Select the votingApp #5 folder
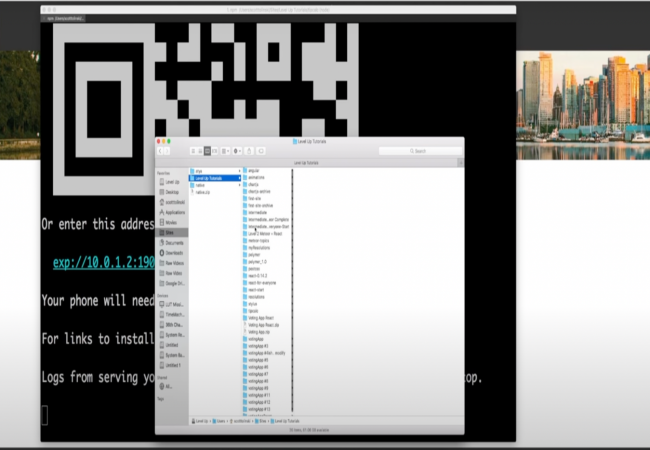 click(x=256, y=360)
